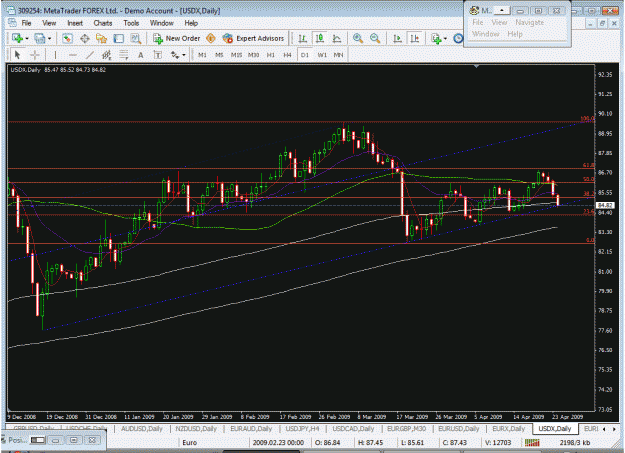
Task: Expand the Arrows dropdown arrow
Action: pyautogui.click(x=184, y=55)
